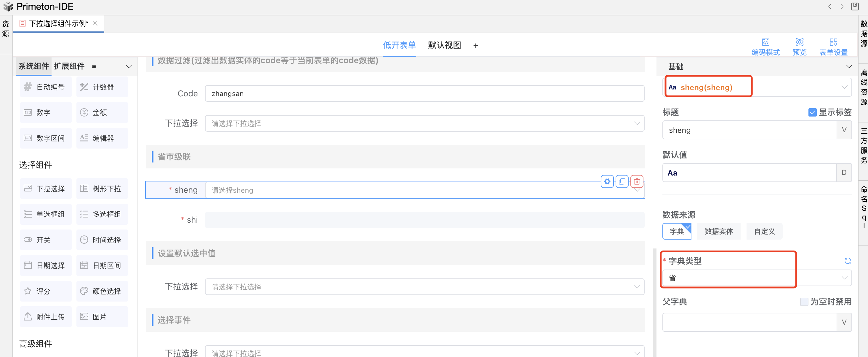The width and height of the screenshot is (868, 357).
Task: Refresh the 字典类型 dictionary type list
Action: pos(848,261)
